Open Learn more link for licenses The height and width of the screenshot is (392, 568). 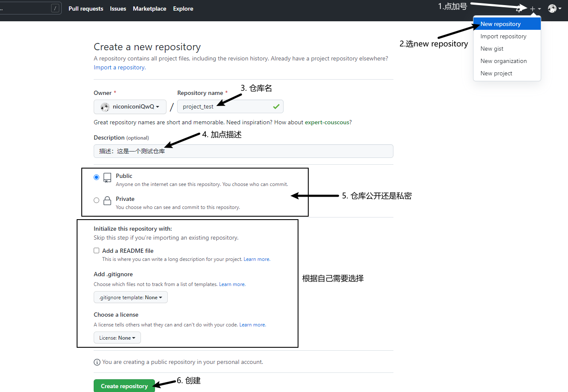252,325
